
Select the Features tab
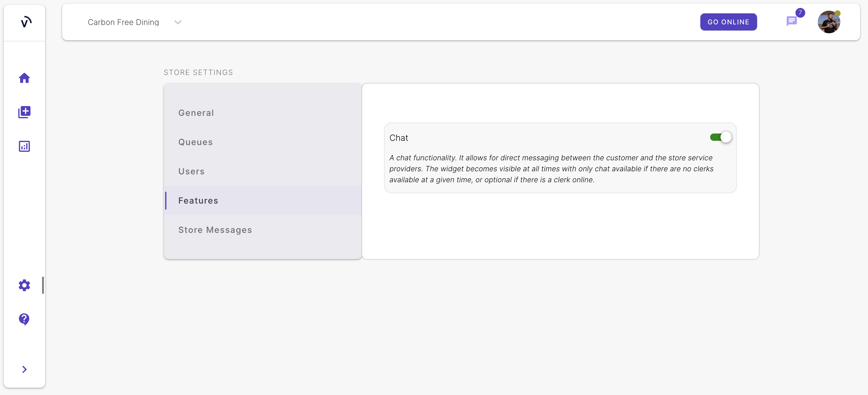(198, 201)
